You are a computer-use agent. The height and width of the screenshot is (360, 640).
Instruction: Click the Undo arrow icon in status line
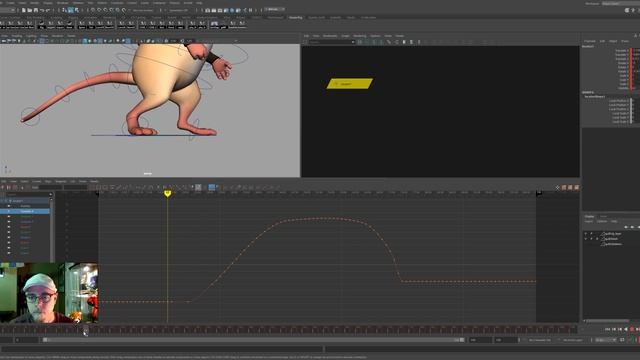42,10
